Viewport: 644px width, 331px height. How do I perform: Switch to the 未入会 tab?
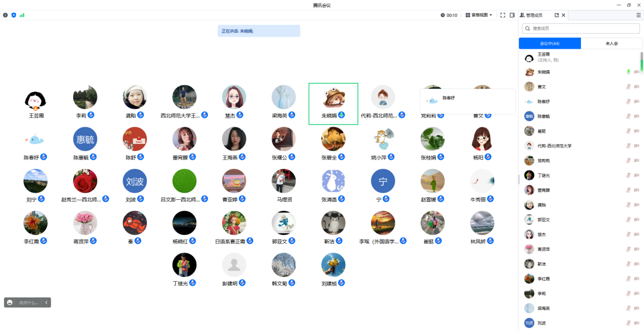(611, 44)
